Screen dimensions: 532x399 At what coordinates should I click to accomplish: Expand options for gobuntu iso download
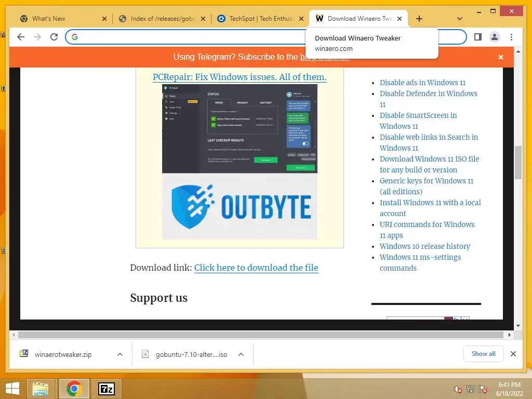[x=241, y=354]
